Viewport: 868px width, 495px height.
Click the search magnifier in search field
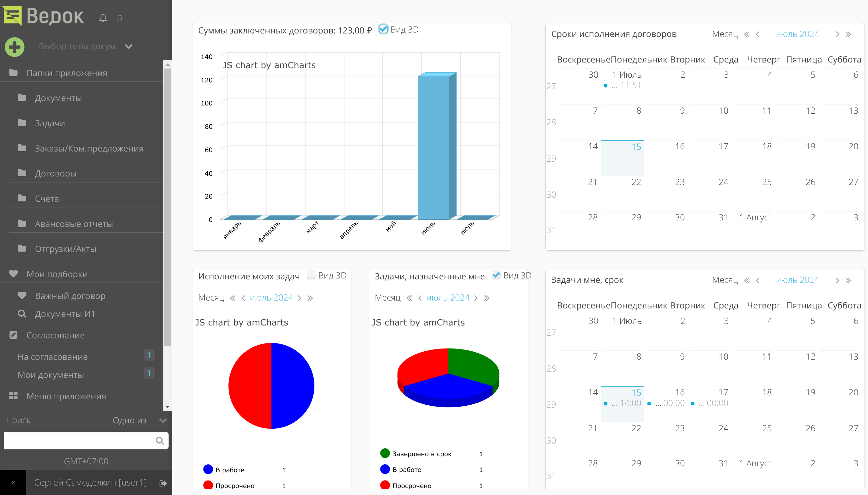pos(160,441)
